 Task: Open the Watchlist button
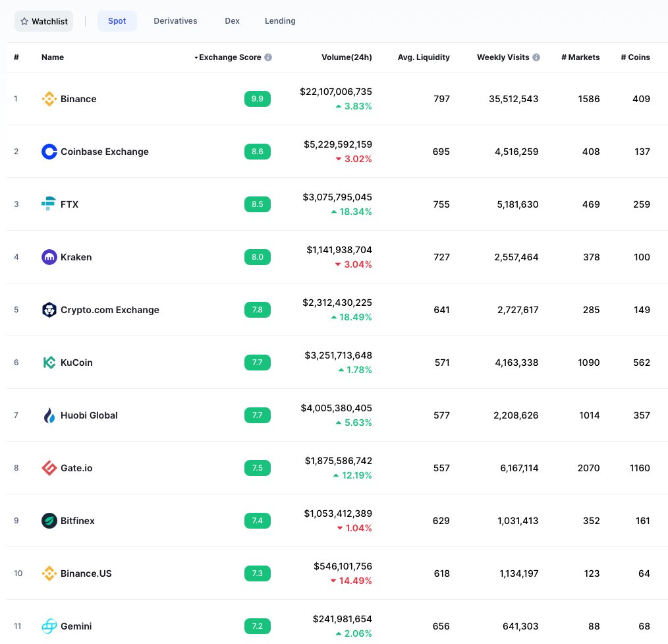pyautogui.click(x=44, y=21)
